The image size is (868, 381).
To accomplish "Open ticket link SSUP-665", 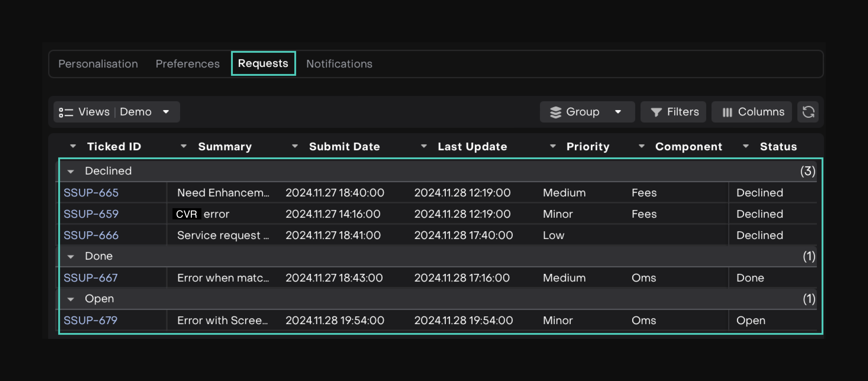I will coord(91,193).
